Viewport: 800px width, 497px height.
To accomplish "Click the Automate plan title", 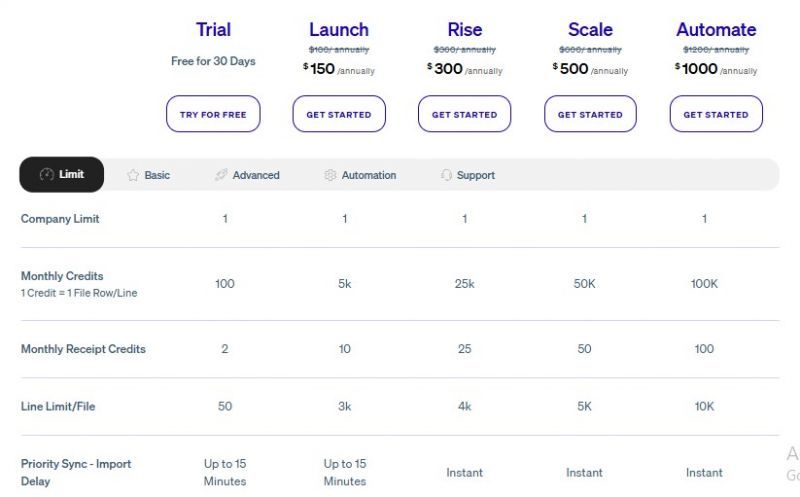I will (716, 30).
